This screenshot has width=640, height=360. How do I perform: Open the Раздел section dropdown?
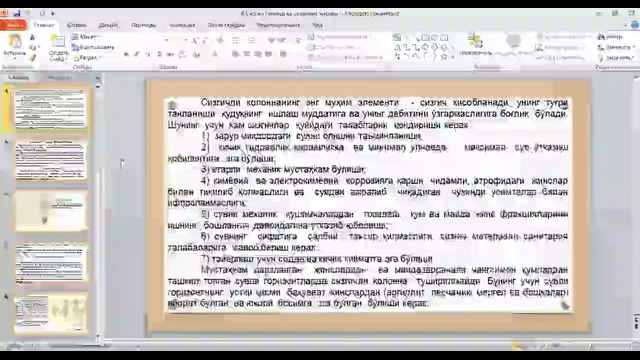coord(87,58)
